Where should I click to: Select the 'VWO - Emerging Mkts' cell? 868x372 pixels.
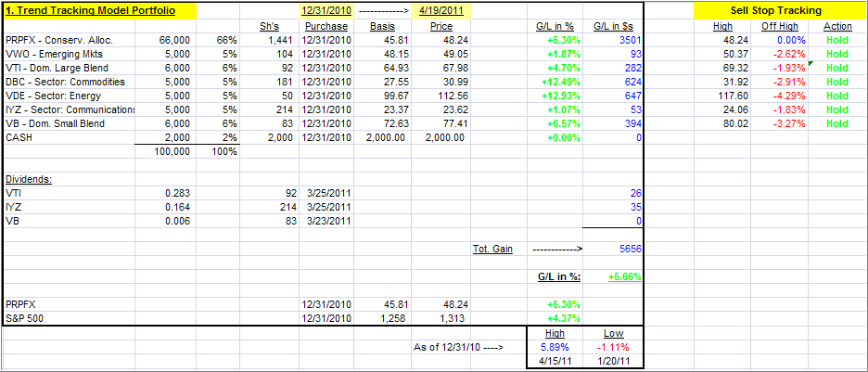click(70, 54)
